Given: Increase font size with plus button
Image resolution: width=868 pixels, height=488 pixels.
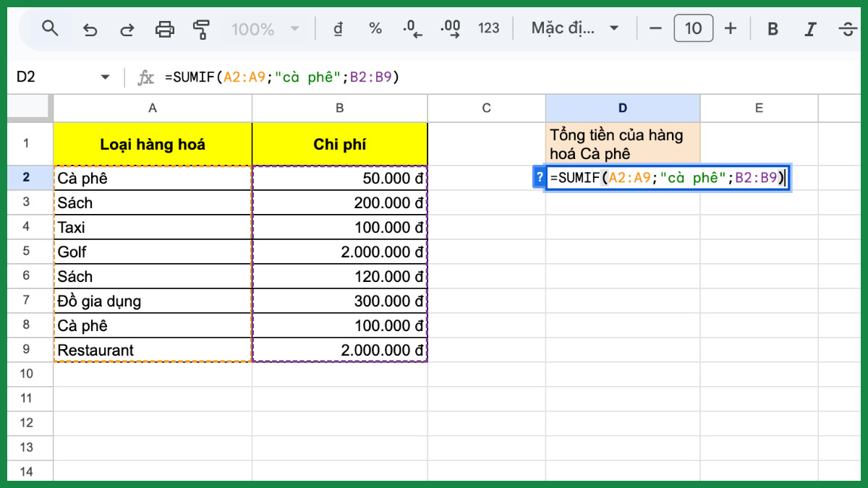Looking at the screenshot, I should pos(731,29).
